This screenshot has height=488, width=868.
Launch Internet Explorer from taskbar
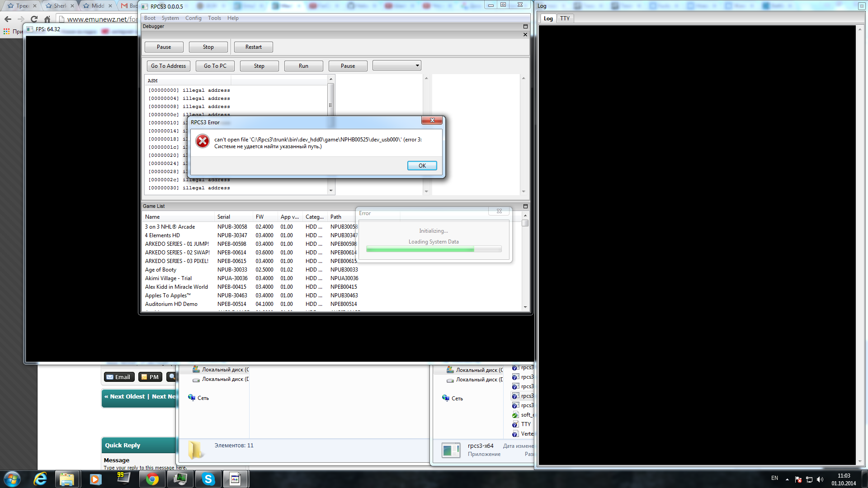[x=40, y=479]
